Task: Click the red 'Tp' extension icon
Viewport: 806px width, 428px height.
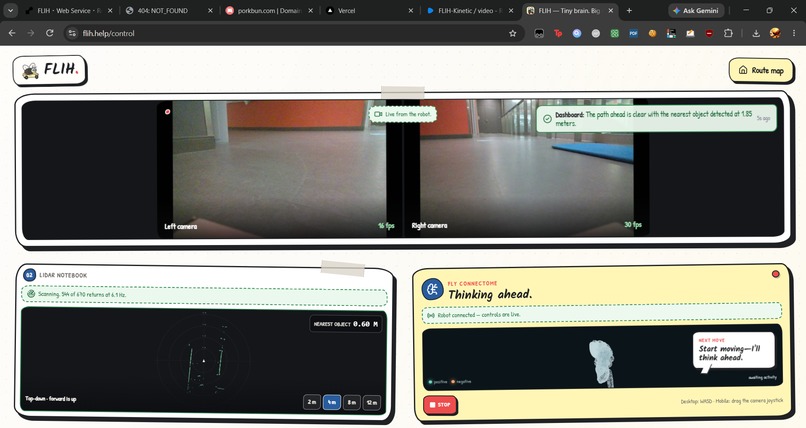Action: pyautogui.click(x=558, y=33)
